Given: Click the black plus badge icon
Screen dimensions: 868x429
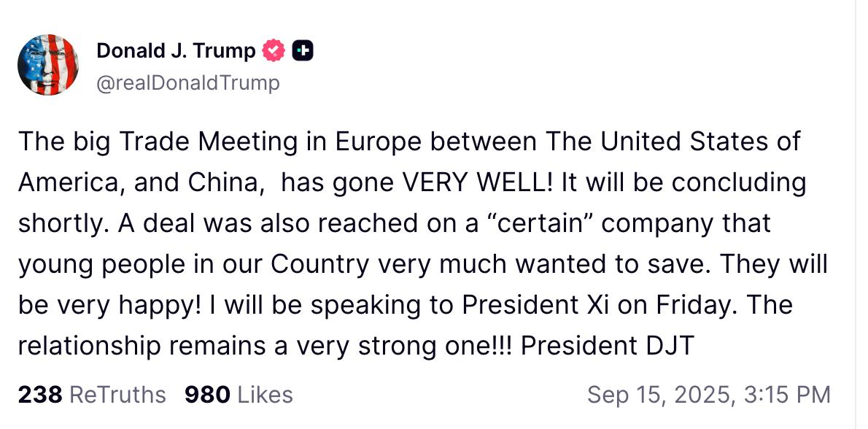Looking at the screenshot, I should [x=302, y=51].
